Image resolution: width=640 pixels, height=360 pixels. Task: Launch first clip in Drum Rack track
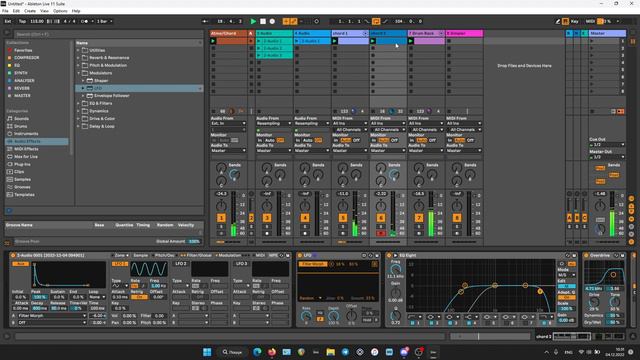pos(411,41)
